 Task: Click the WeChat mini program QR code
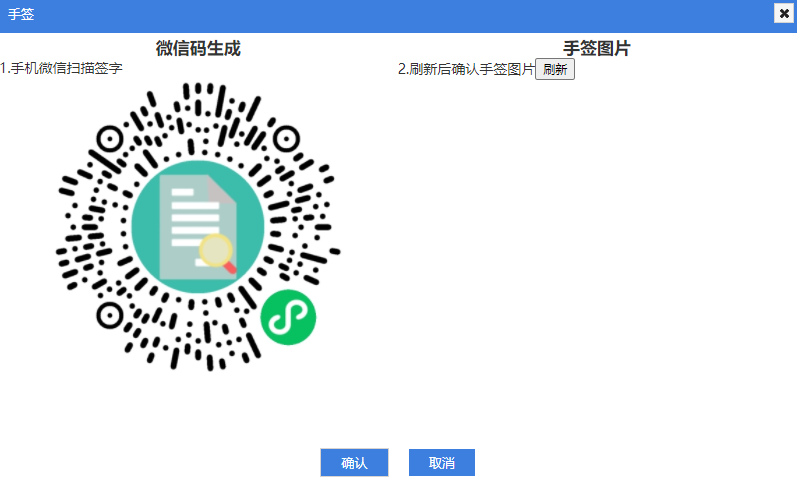198,227
